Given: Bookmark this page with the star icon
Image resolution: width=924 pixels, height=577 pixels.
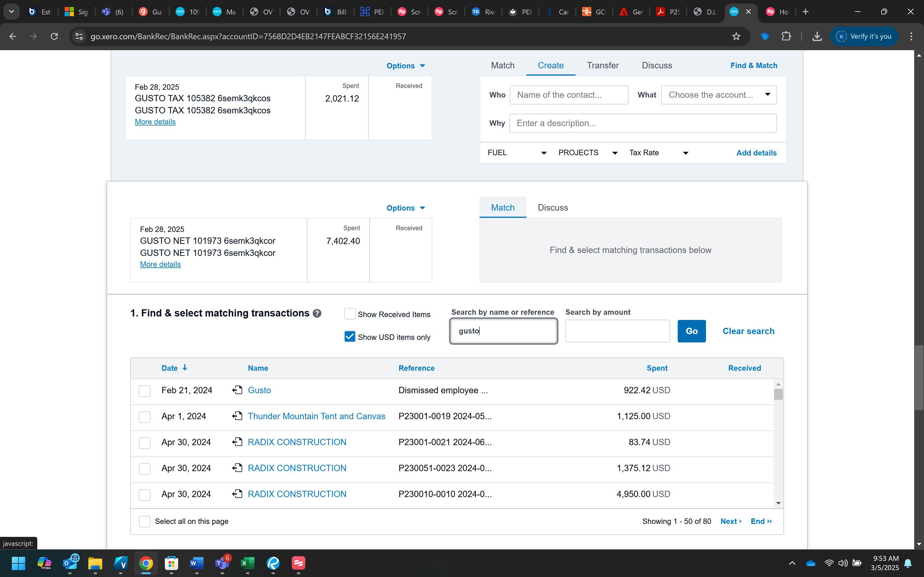Looking at the screenshot, I should click(736, 36).
